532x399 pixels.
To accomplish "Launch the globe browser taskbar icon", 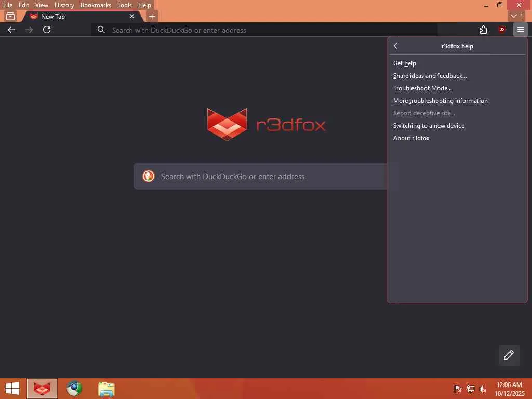I will point(74,389).
